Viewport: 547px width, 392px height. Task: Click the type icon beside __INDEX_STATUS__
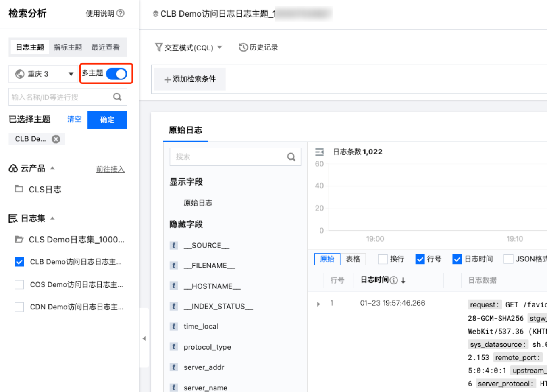click(174, 306)
